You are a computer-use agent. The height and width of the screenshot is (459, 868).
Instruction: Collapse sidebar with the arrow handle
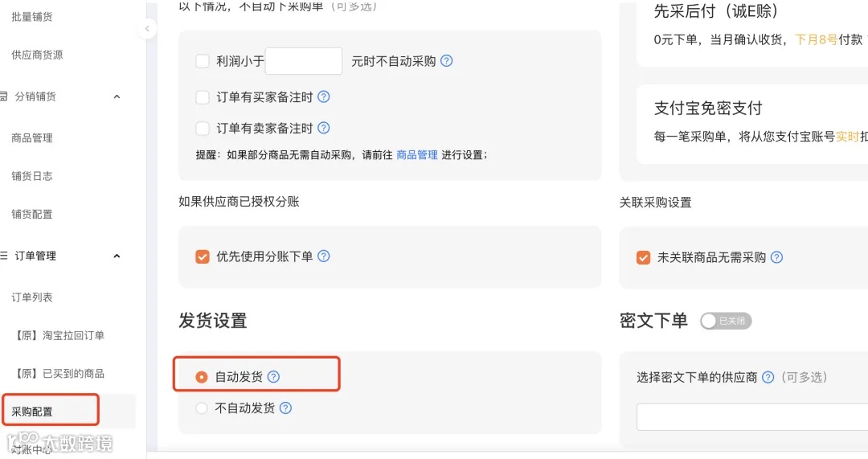point(147,28)
